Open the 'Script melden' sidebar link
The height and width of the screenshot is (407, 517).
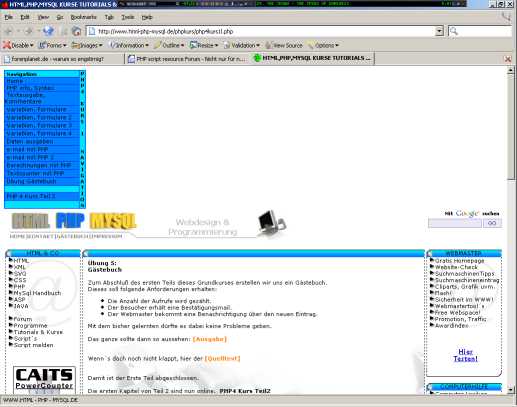point(33,345)
